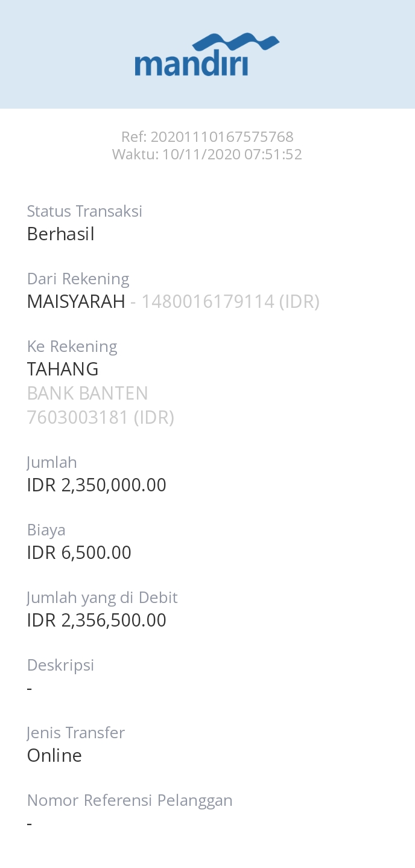415x868 pixels.
Task: Select the Jumlah amount IDR 2,350,000.00
Action: pyautogui.click(x=97, y=485)
